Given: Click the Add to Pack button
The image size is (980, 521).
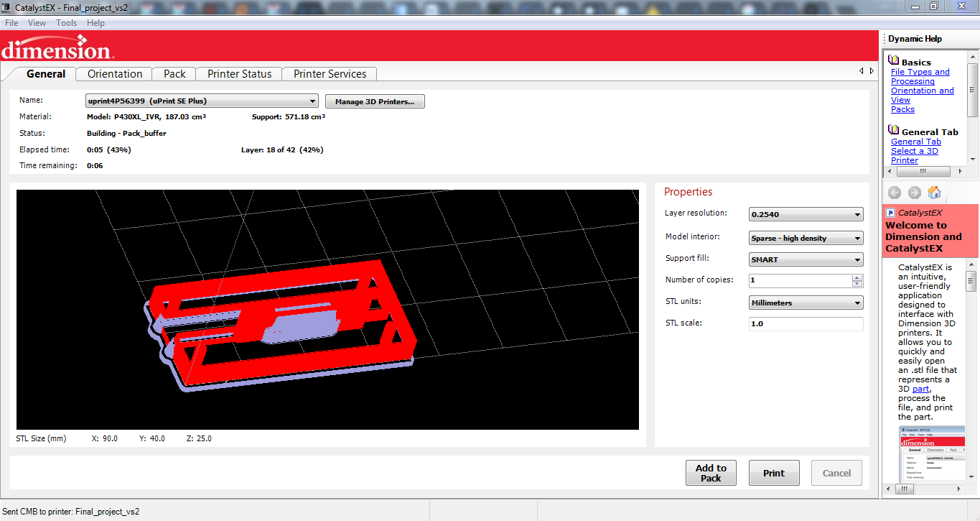Looking at the screenshot, I should point(711,473).
